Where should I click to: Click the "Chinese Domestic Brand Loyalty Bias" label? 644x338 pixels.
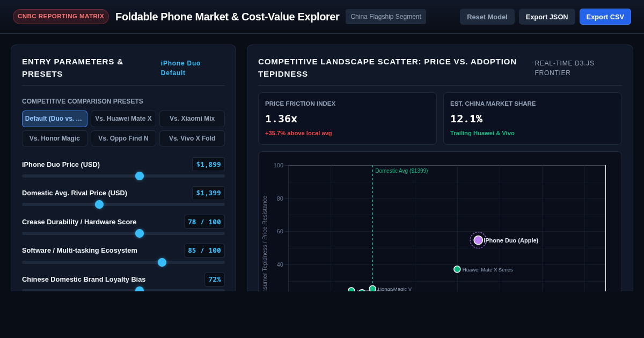point(84,280)
